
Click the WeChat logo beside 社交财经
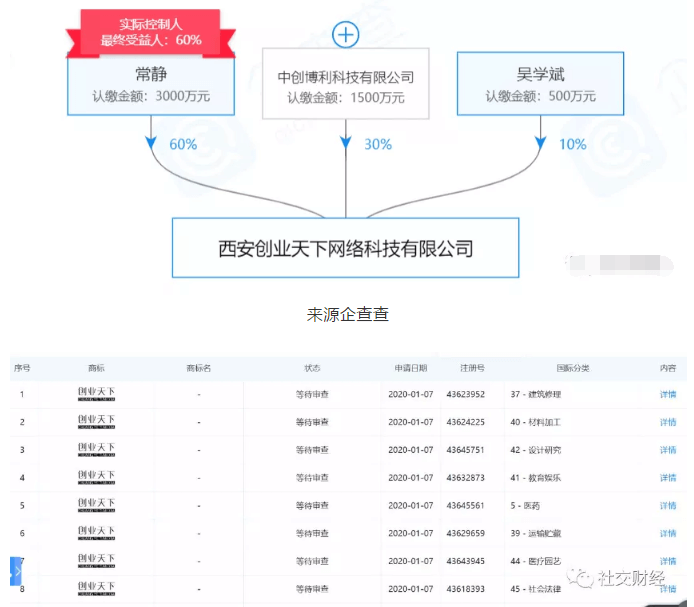pos(578,577)
